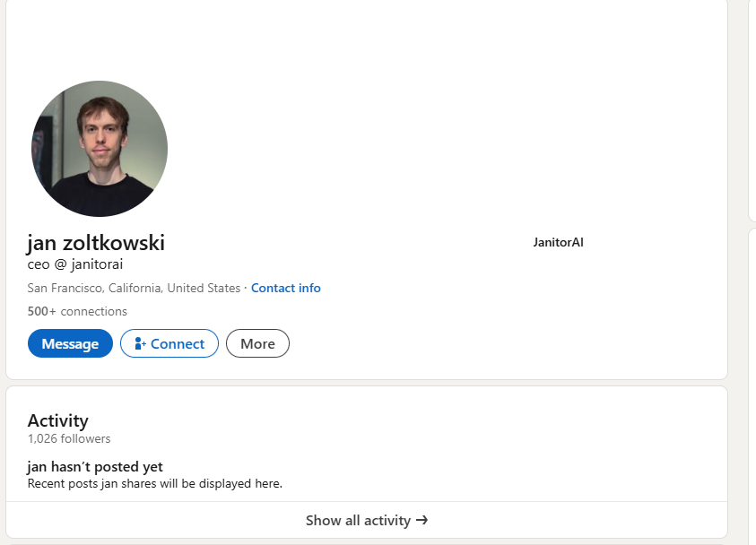This screenshot has height=545, width=756.
Task: Click the headline ceo @ janitorai
Action: [75, 264]
